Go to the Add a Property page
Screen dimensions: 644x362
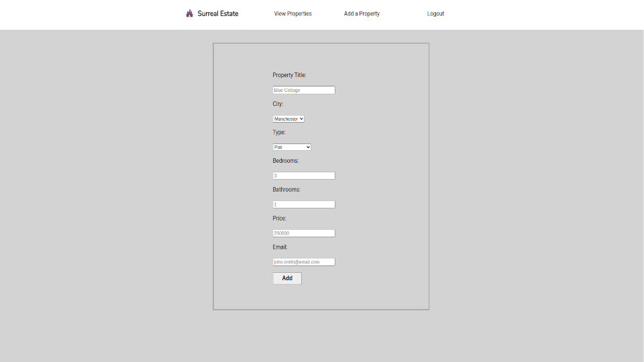[x=362, y=13]
